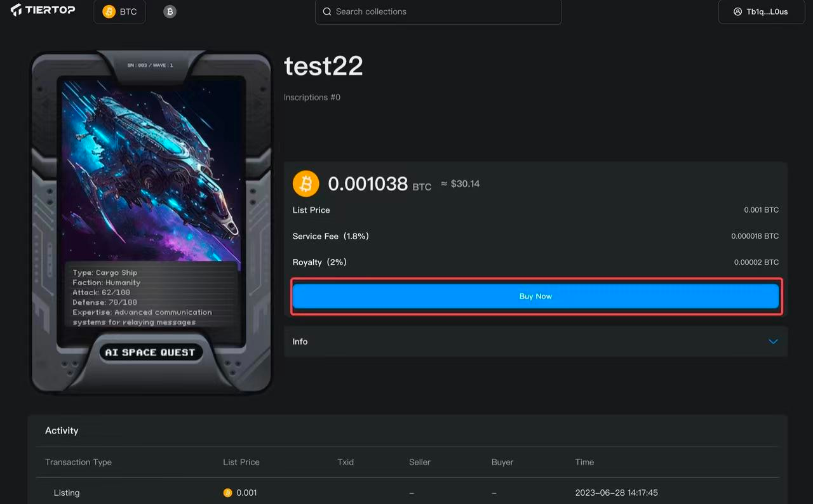Click the Txid column header
This screenshot has height=504, width=813.
[346, 462]
